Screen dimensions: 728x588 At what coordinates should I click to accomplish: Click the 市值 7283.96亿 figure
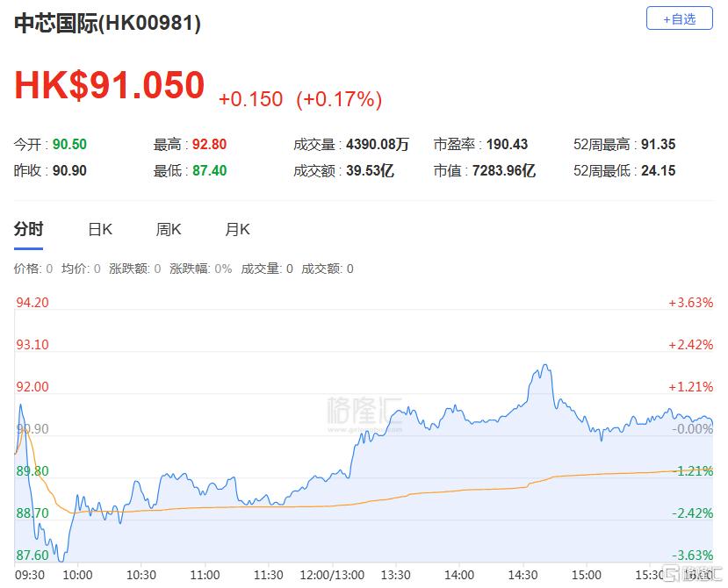click(x=504, y=171)
